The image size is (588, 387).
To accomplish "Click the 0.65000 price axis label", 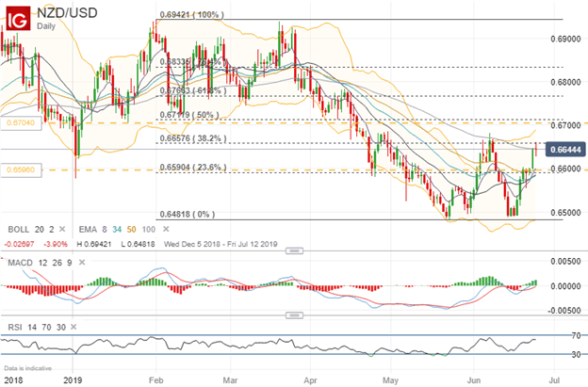I will 565,213.
